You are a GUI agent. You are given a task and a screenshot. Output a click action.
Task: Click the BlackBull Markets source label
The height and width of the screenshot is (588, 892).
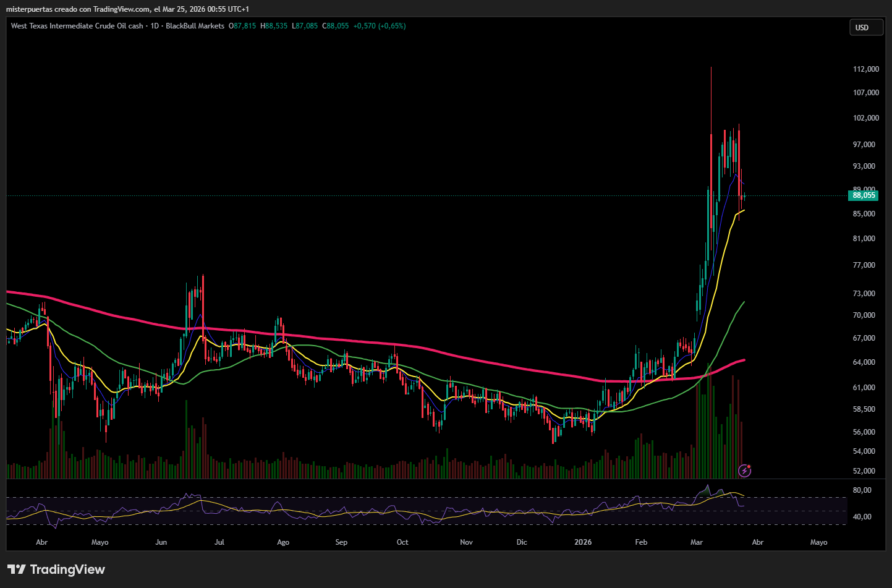pos(195,26)
